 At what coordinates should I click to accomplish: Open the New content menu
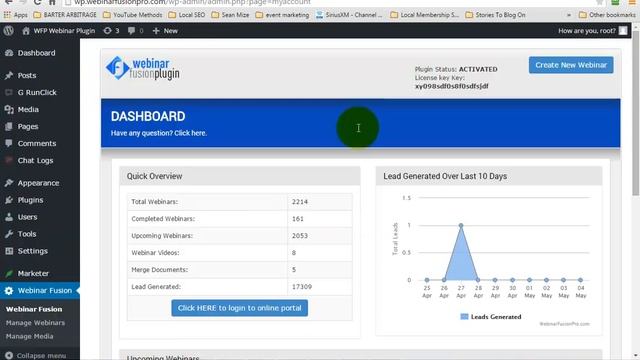[165, 31]
